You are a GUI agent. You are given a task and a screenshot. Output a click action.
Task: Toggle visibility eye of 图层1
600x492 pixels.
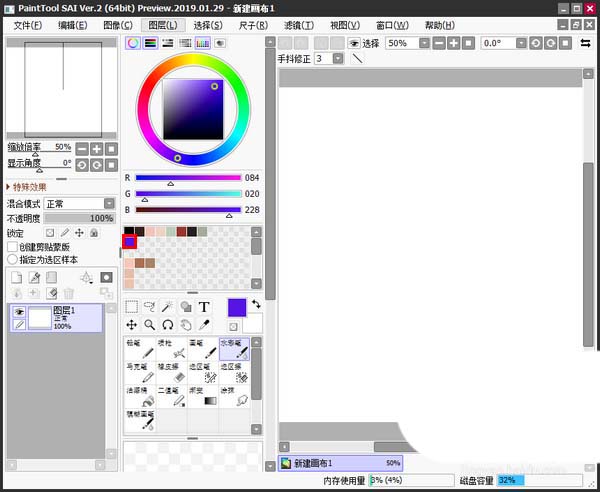19,312
